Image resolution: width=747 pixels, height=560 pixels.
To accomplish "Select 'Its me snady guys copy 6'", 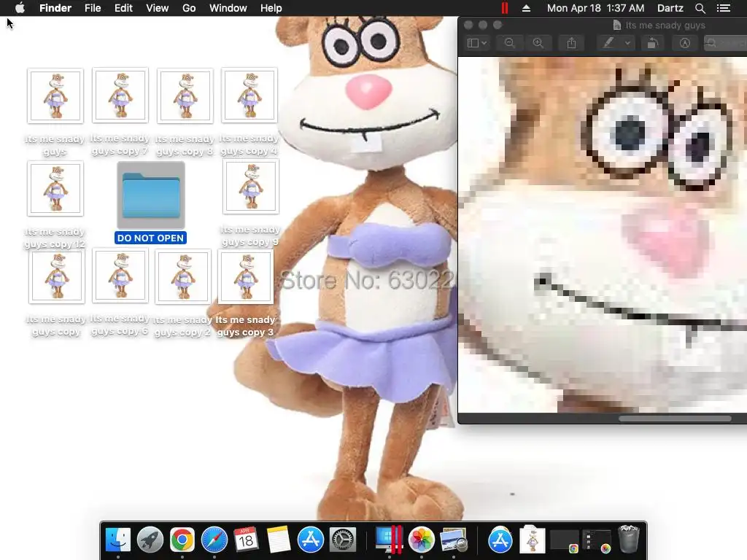I will tap(120, 276).
